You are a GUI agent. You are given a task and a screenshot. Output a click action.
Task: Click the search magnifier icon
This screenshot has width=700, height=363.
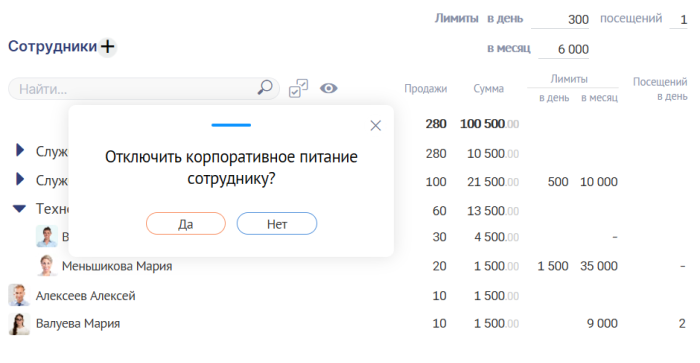pyautogui.click(x=265, y=88)
